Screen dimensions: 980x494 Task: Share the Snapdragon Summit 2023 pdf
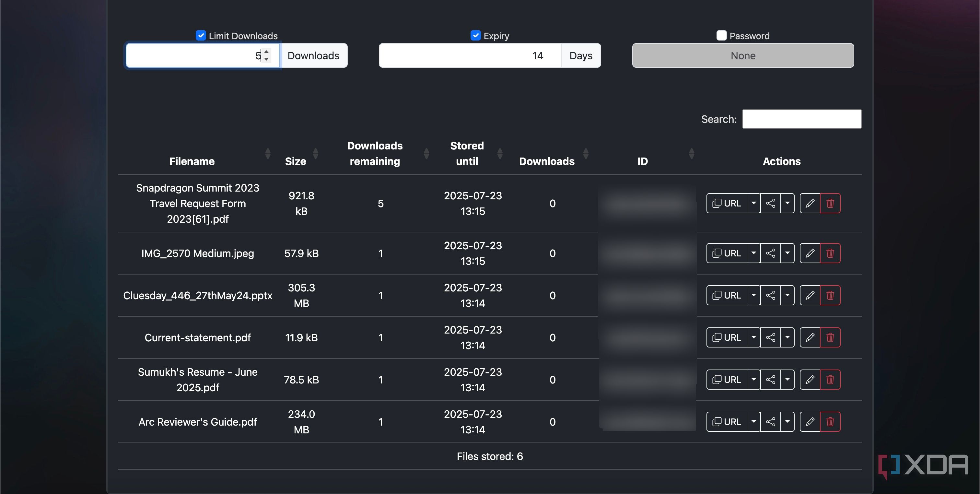770,203
